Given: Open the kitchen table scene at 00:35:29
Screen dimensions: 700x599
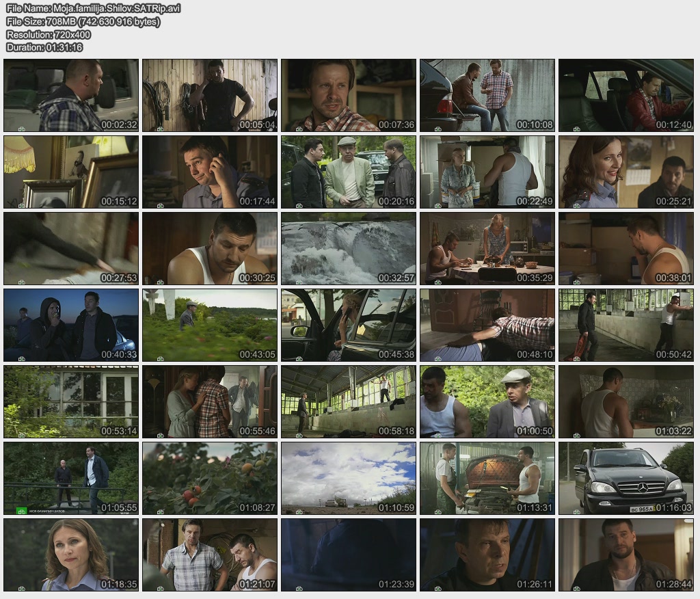Looking at the screenshot, I should [x=487, y=248].
